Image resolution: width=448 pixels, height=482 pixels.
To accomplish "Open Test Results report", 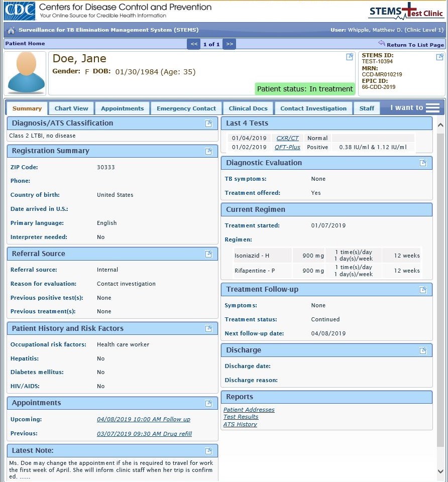I will click(241, 417).
